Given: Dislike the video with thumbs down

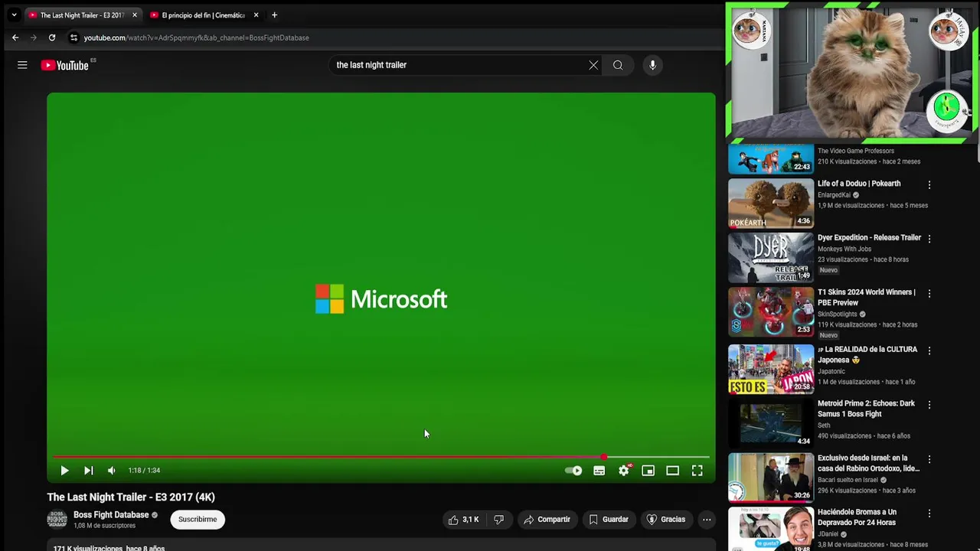Looking at the screenshot, I should click(x=498, y=520).
